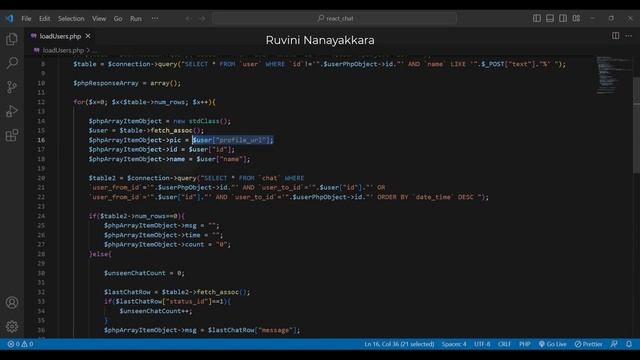Click the VS Code logo icon
Screen dimensions: 640x360
[9, 18]
